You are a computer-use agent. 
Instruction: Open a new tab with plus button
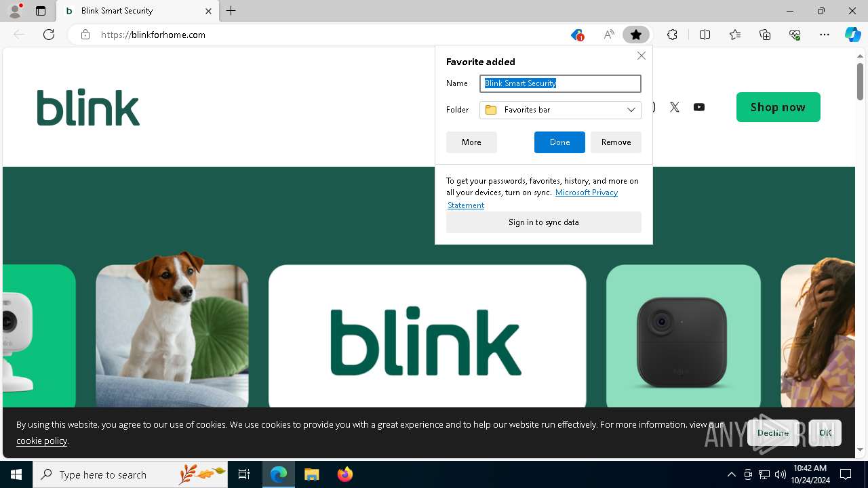(231, 11)
